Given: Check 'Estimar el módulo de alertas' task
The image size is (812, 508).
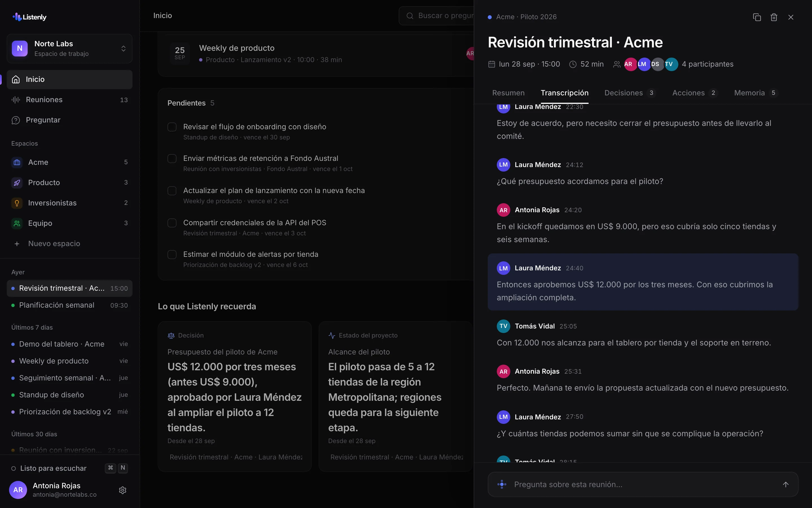Looking at the screenshot, I should pos(172,255).
